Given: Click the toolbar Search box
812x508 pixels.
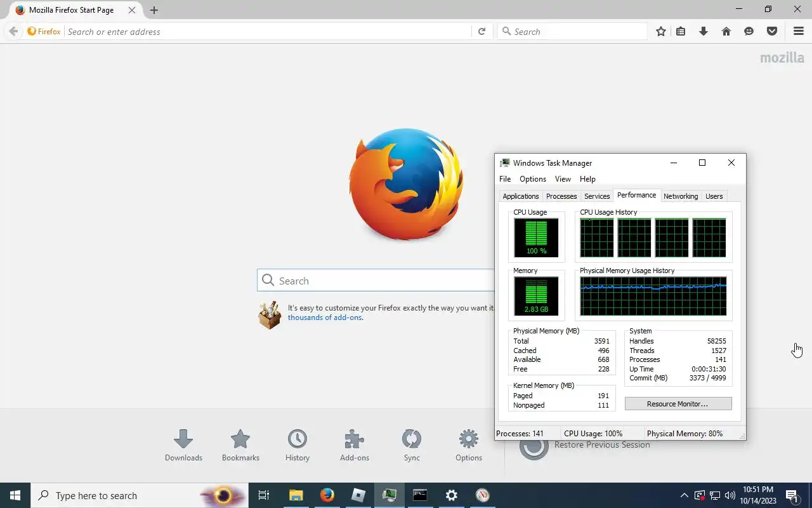Looking at the screenshot, I should click(572, 32).
